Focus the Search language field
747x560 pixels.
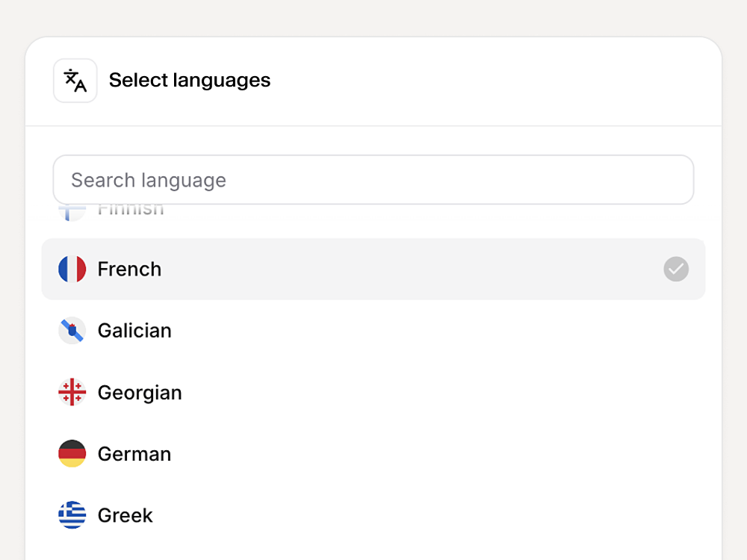tap(373, 180)
